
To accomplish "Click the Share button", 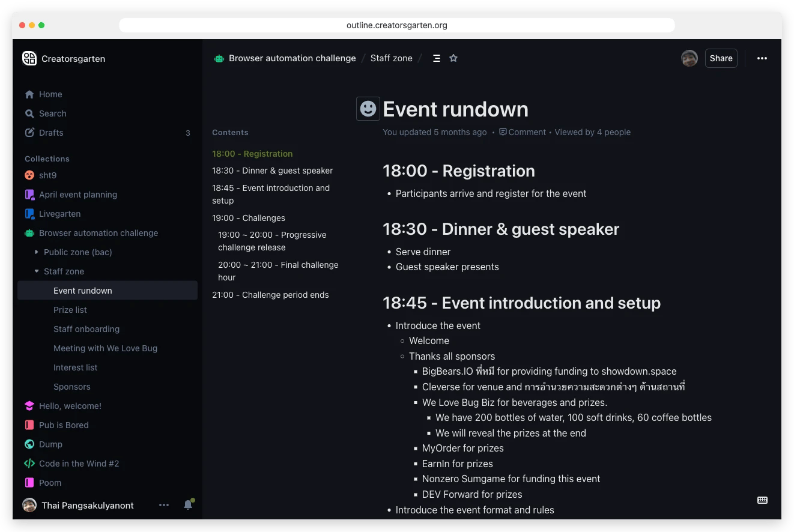I will click(x=721, y=58).
